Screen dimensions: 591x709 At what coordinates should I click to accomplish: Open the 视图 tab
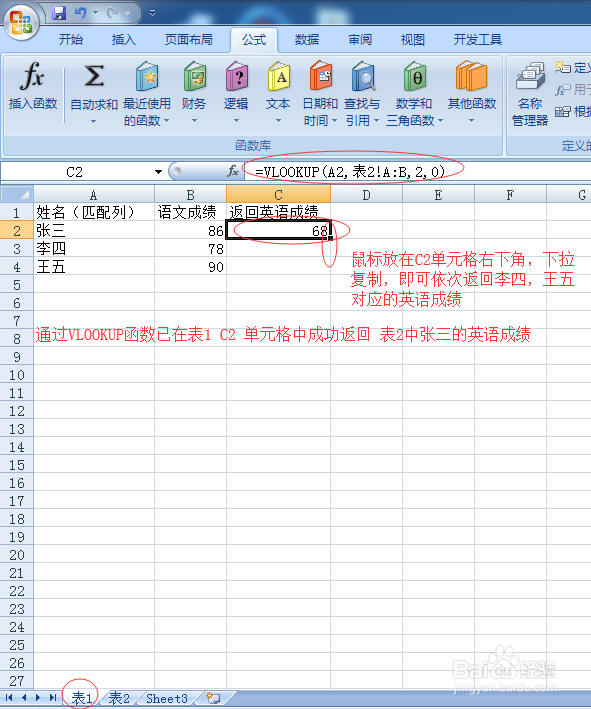413,40
